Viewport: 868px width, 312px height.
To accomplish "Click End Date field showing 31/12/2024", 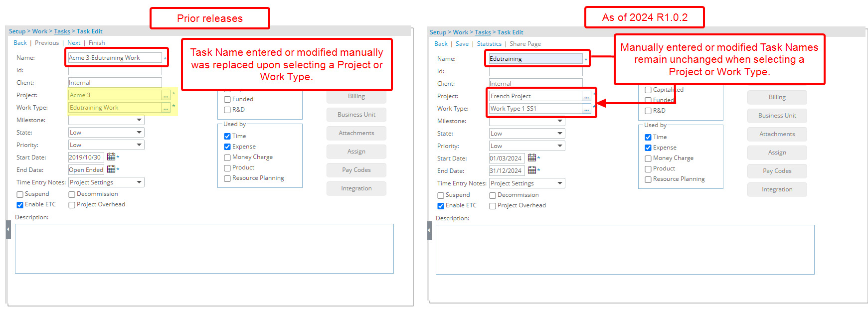I will (507, 171).
